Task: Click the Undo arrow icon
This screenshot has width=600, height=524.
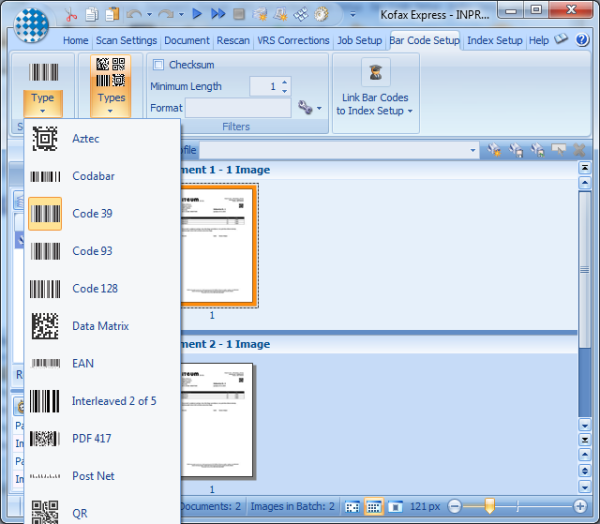Action: 134,15
